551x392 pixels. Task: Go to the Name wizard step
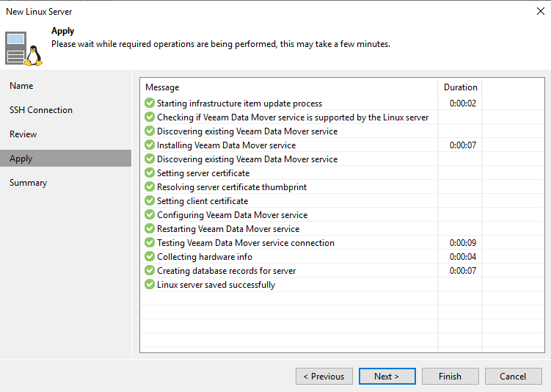click(65, 86)
